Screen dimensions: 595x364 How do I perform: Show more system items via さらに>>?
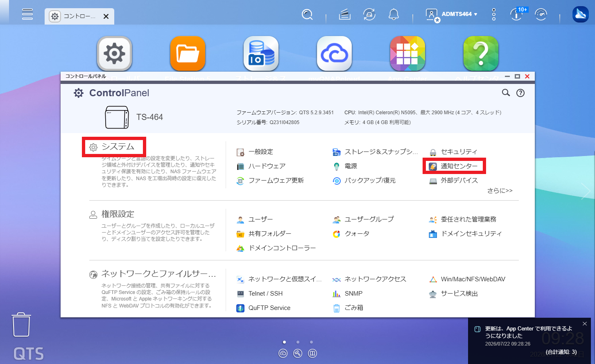tap(500, 191)
